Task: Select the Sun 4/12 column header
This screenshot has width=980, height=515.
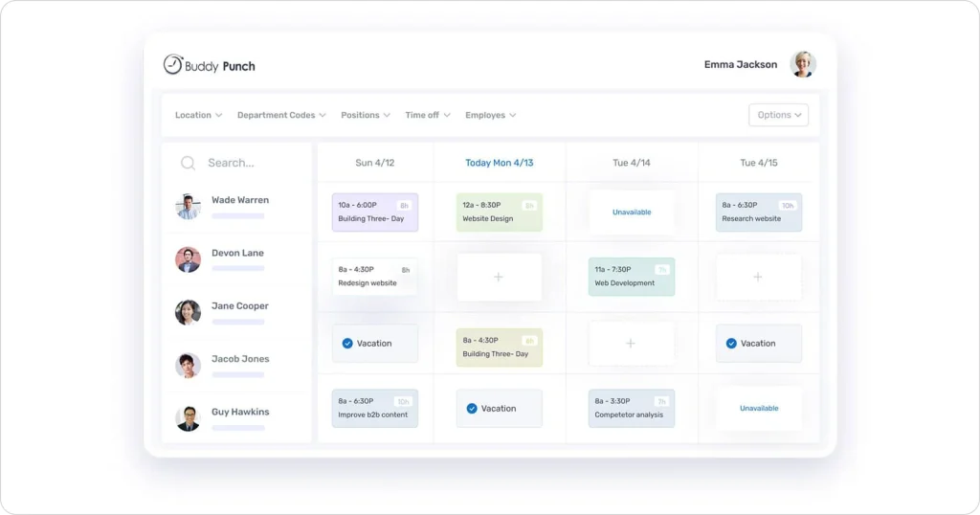Action: 374,163
